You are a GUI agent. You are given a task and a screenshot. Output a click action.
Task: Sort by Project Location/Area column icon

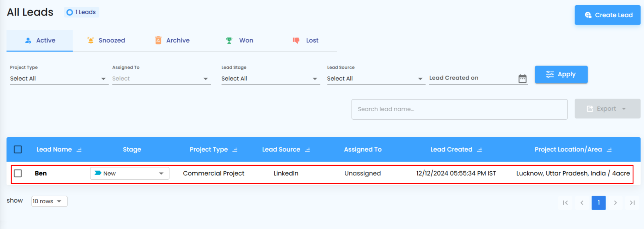pyautogui.click(x=609, y=150)
